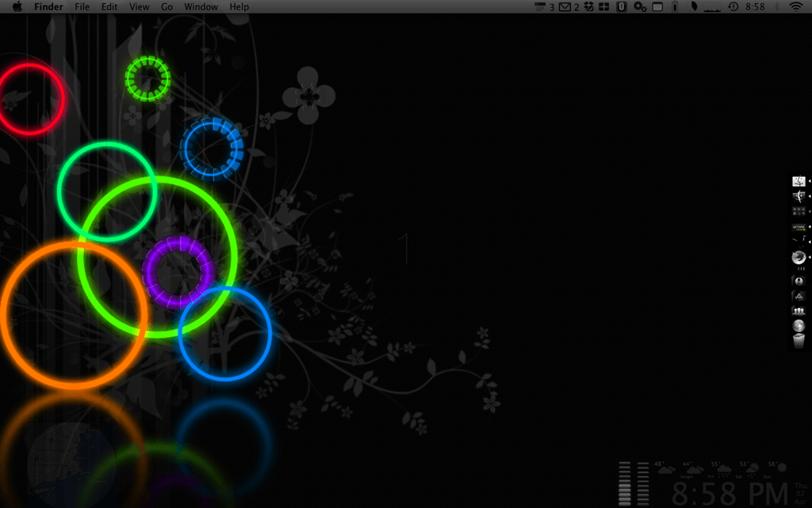Toggle Bluetooth from the menu bar
The image size is (812, 508).
776,6
